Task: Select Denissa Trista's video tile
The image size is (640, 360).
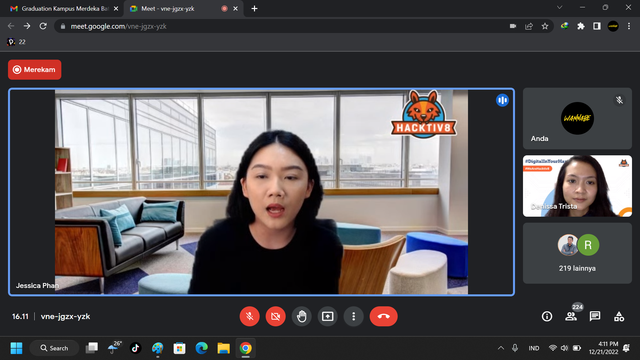Action: pos(577,186)
